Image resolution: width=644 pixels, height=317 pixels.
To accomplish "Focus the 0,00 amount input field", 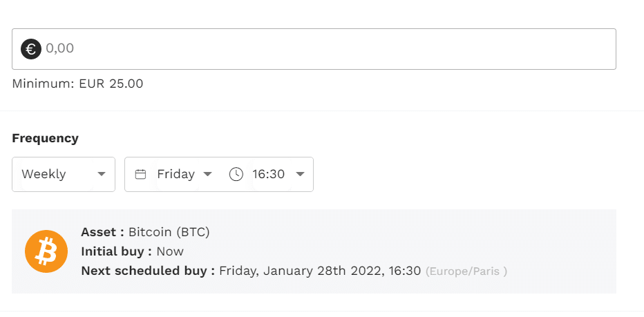I will click(314, 49).
